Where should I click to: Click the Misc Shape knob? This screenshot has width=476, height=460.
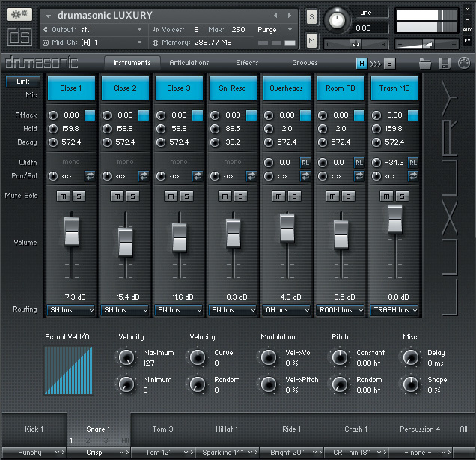click(411, 384)
